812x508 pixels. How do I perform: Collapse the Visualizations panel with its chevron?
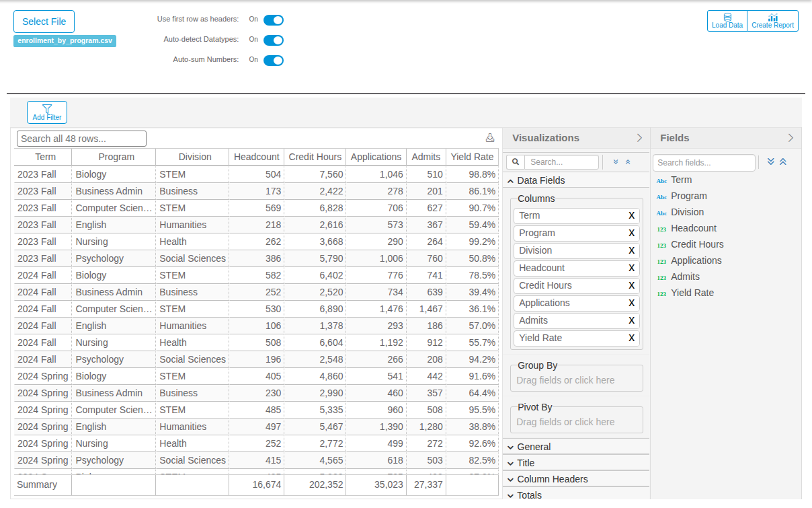[x=639, y=138]
